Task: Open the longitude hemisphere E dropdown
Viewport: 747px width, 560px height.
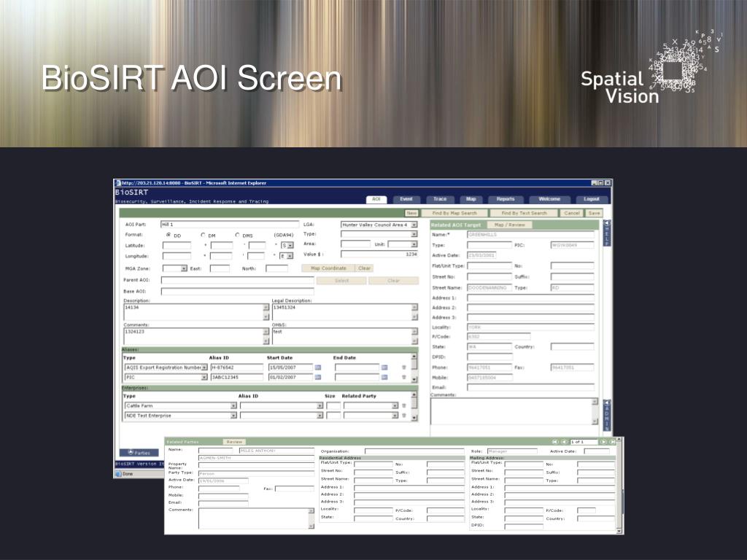Action: (x=290, y=256)
